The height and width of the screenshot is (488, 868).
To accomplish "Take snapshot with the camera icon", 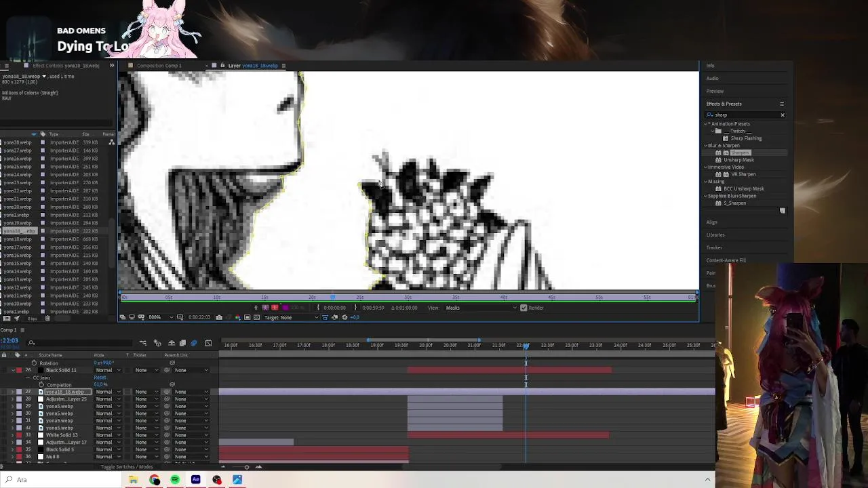I will (218, 317).
